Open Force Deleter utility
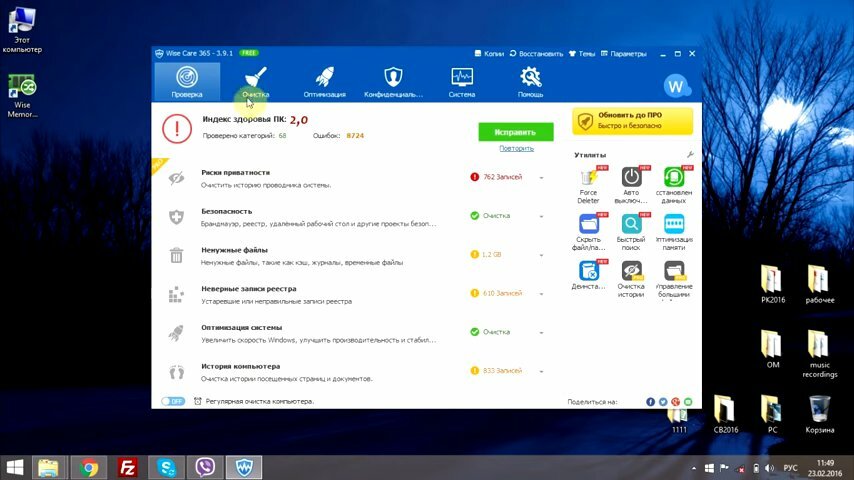This screenshot has width=854, height=480. (x=588, y=185)
